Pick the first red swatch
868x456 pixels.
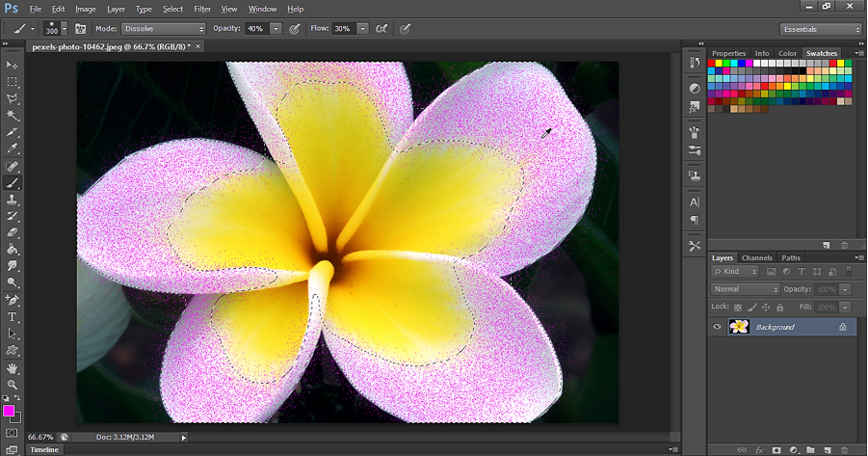pos(711,64)
